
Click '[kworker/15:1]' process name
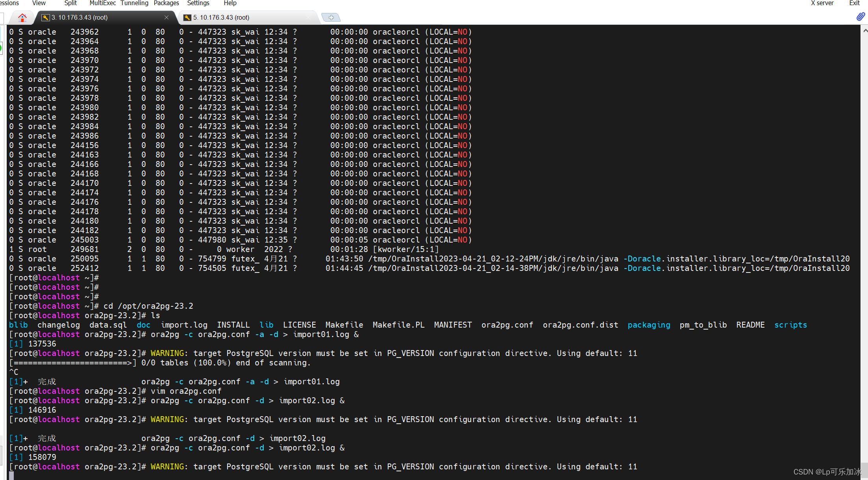(x=406, y=249)
